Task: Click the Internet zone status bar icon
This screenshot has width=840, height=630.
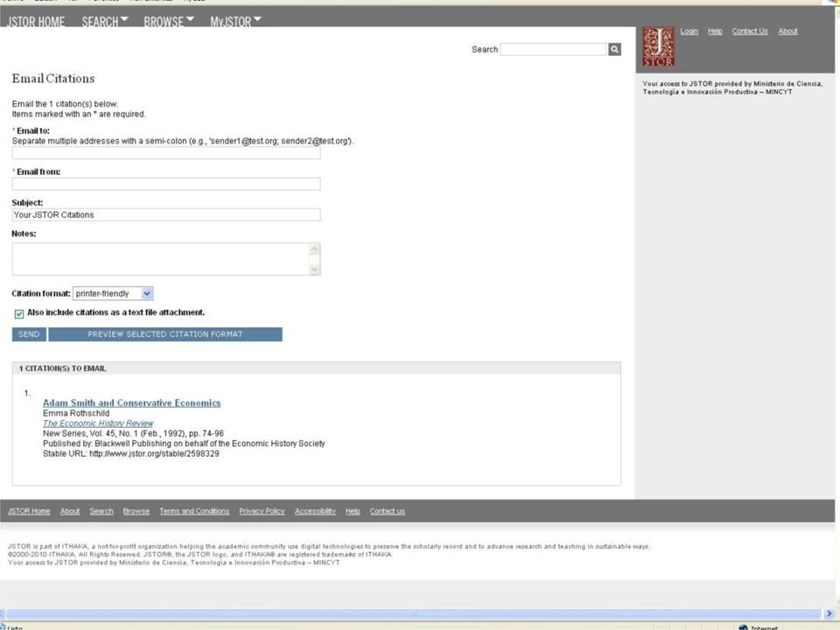Action: click(743, 627)
